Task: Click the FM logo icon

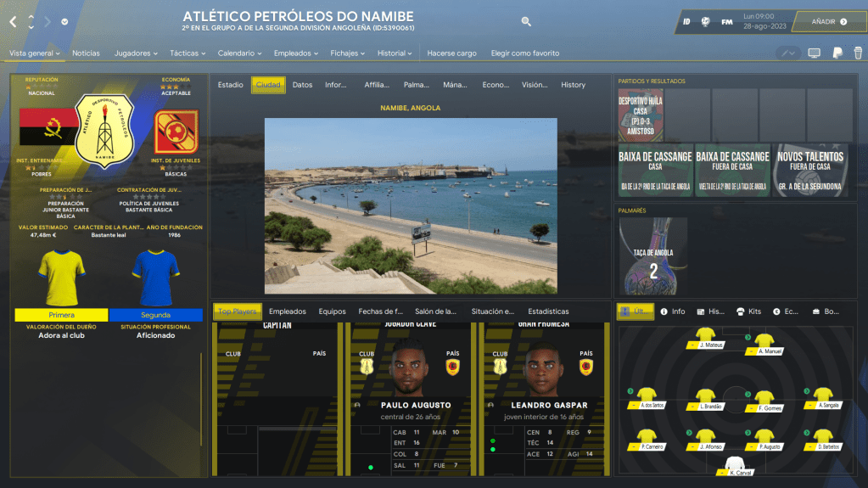Action: pyautogui.click(x=727, y=22)
